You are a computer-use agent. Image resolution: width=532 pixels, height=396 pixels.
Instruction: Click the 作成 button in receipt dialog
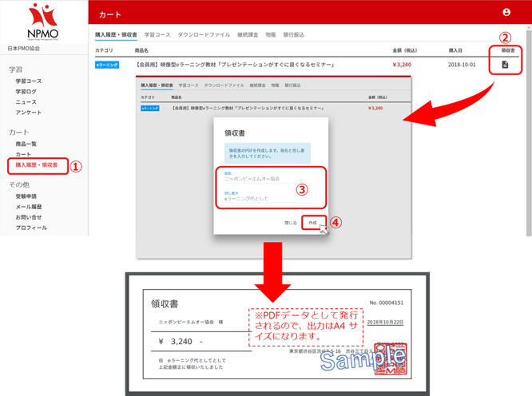[x=313, y=223]
